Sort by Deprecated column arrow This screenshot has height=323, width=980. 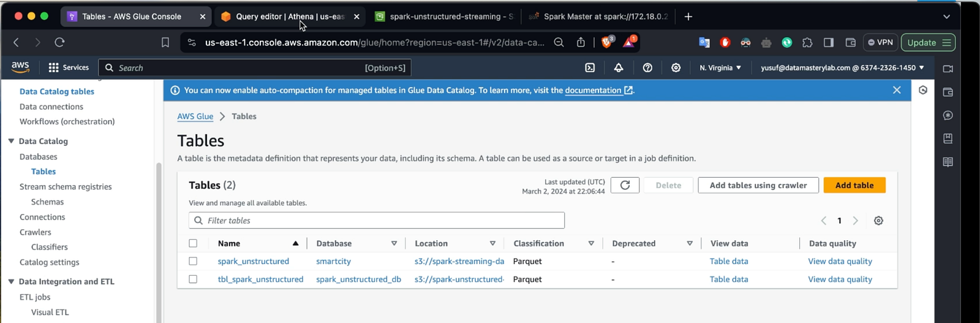[690, 243]
